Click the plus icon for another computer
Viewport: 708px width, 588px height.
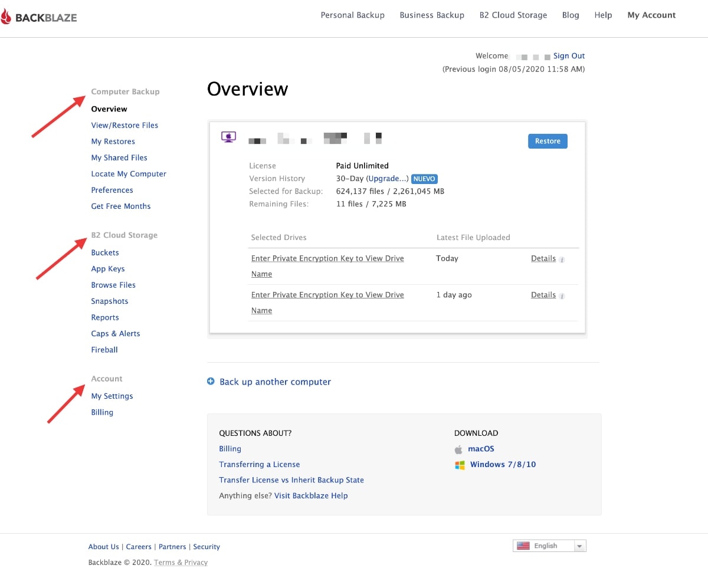[x=211, y=382]
